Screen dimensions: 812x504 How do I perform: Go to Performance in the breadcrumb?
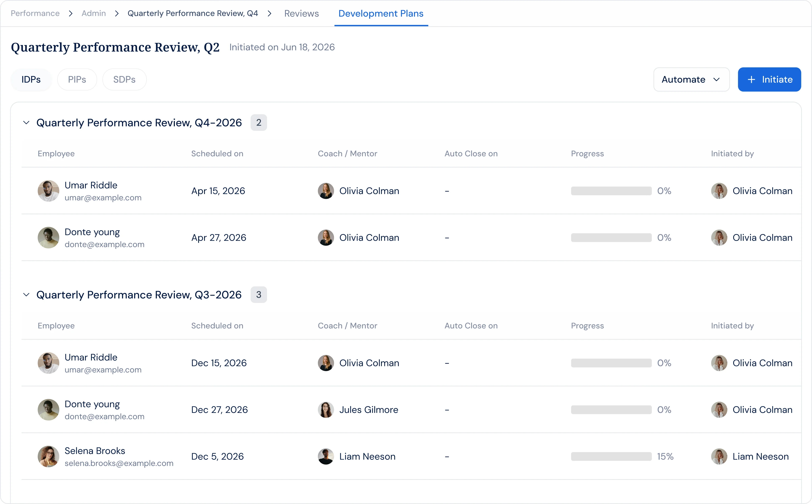pyautogui.click(x=35, y=13)
